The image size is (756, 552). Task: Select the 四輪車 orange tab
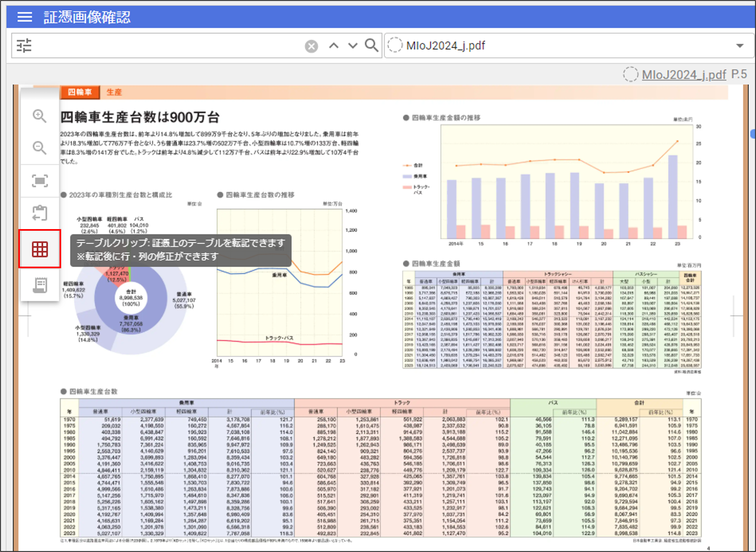(x=80, y=92)
